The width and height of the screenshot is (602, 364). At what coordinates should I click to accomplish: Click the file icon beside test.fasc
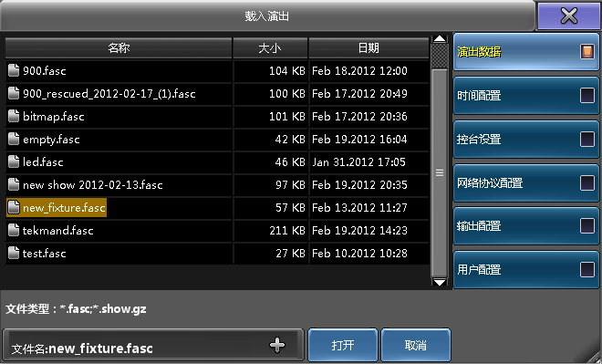pyautogui.click(x=14, y=253)
